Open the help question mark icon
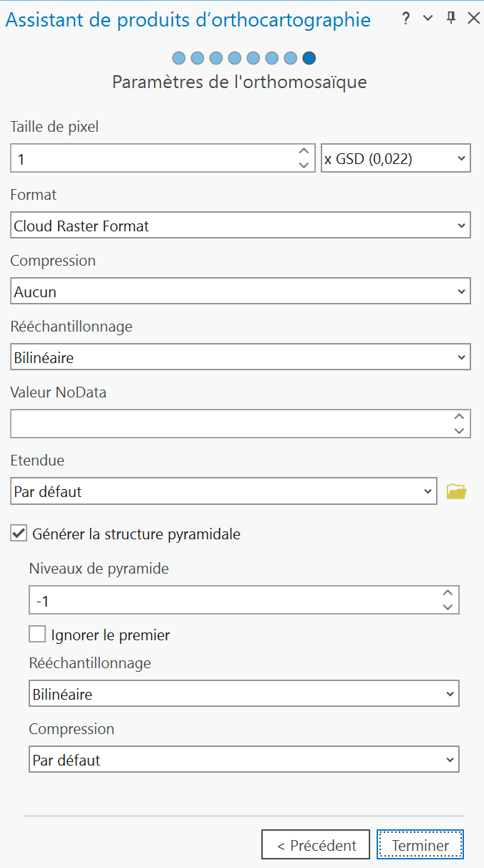The height and width of the screenshot is (868, 484). click(x=406, y=19)
